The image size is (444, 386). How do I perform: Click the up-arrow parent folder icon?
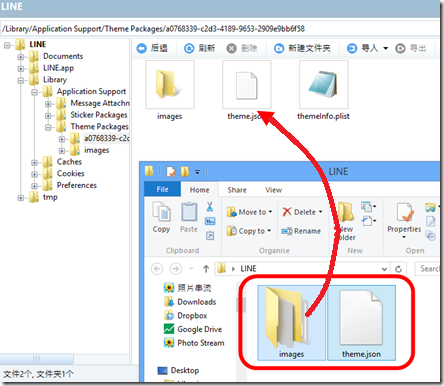(x=206, y=269)
